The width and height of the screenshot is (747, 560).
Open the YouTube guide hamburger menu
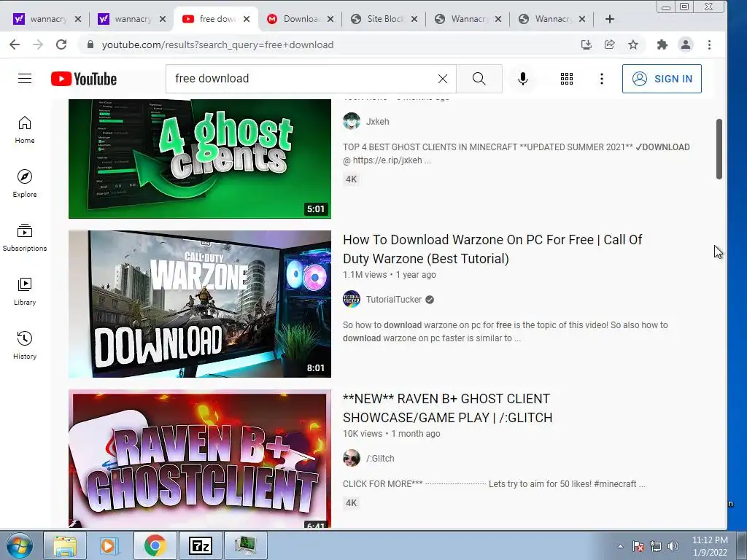coord(25,79)
